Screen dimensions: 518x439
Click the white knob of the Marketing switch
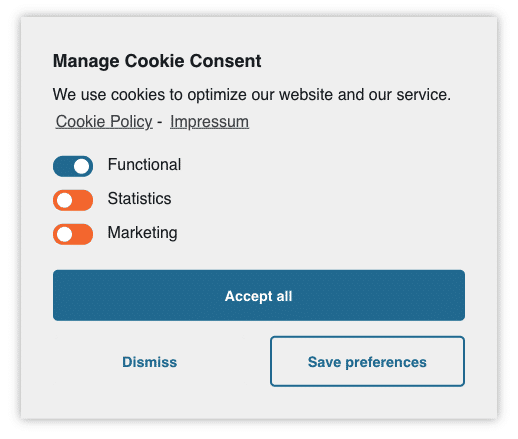[64, 234]
